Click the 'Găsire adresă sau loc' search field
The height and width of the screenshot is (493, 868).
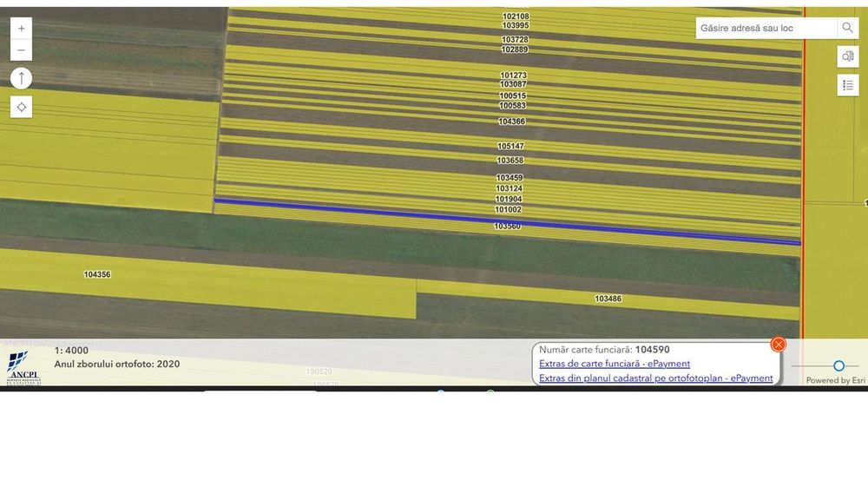[x=766, y=28]
